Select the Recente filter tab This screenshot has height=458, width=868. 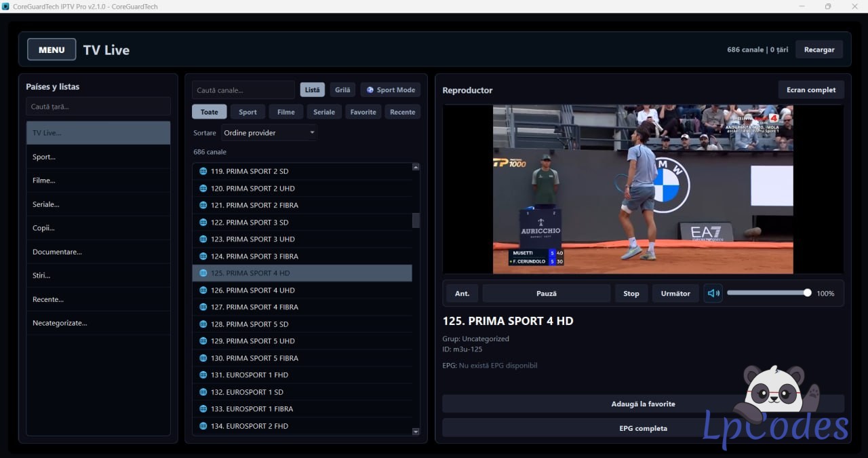click(x=403, y=112)
